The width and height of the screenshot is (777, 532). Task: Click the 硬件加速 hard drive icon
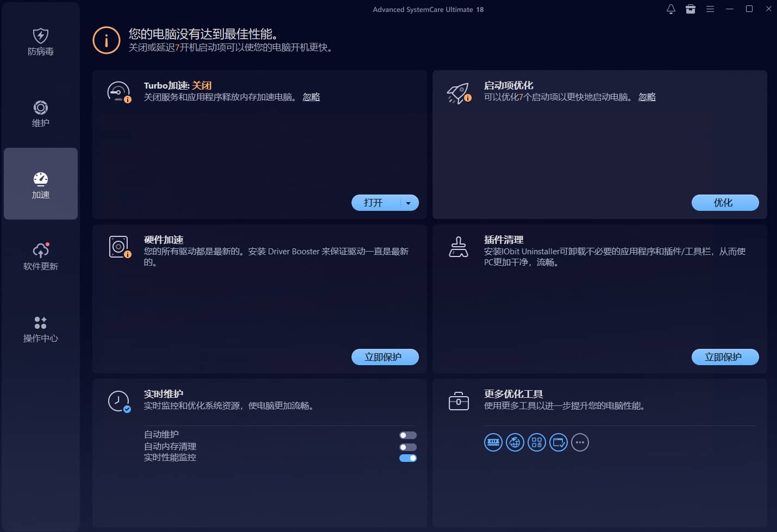point(120,247)
